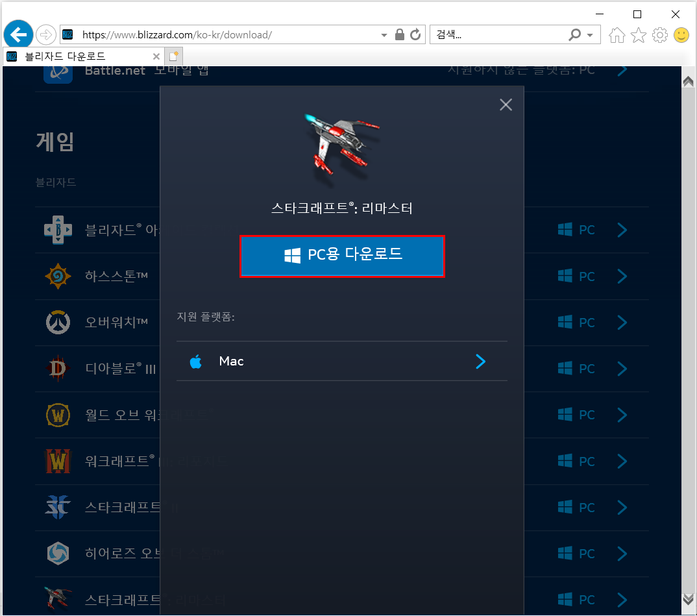Viewport: 697px width, 616px height.
Task: Click the World of Warcraft icon
Action: pyautogui.click(x=58, y=415)
